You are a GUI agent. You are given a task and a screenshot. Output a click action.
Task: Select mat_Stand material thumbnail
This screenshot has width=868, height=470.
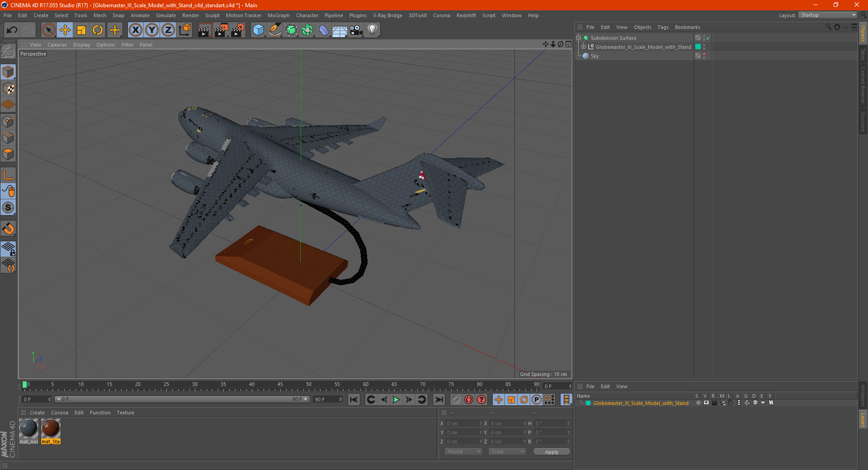tap(51, 431)
